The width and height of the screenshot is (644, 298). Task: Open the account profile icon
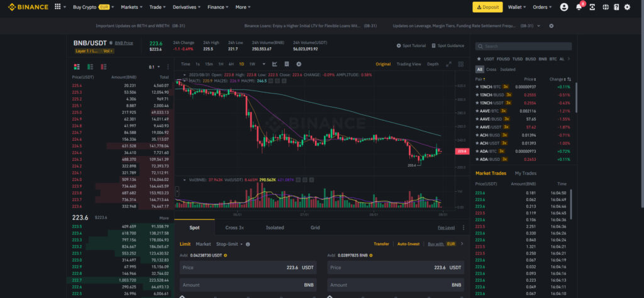point(564,7)
